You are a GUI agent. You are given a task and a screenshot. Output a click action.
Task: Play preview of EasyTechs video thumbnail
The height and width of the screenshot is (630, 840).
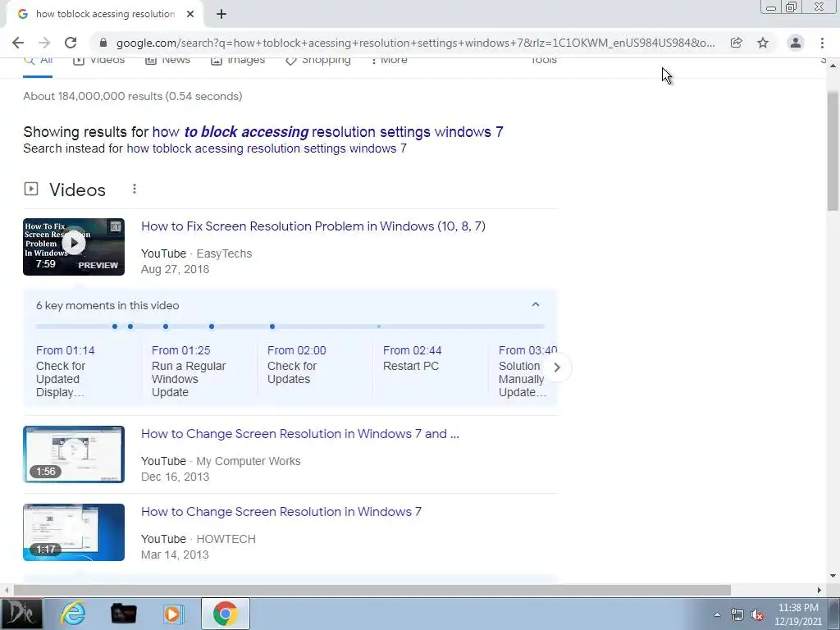[x=74, y=247]
